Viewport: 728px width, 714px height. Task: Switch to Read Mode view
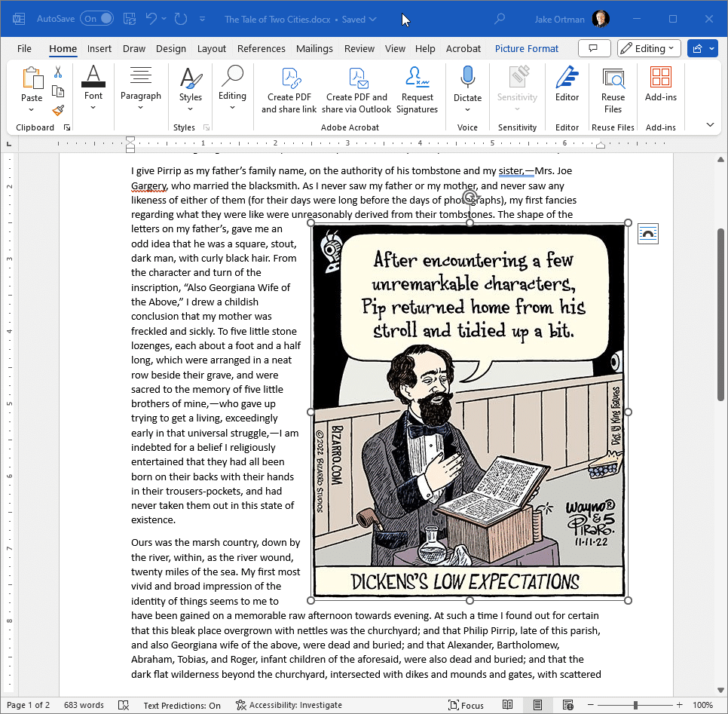[x=507, y=705]
